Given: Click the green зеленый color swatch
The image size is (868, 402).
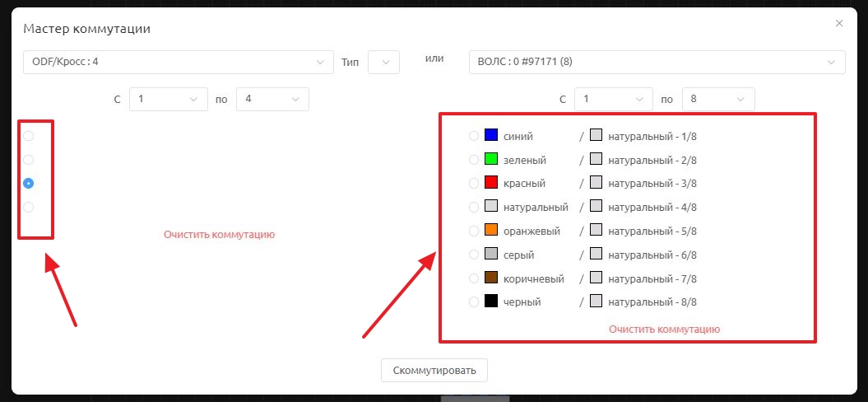Looking at the screenshot, I should coord(491,159).
